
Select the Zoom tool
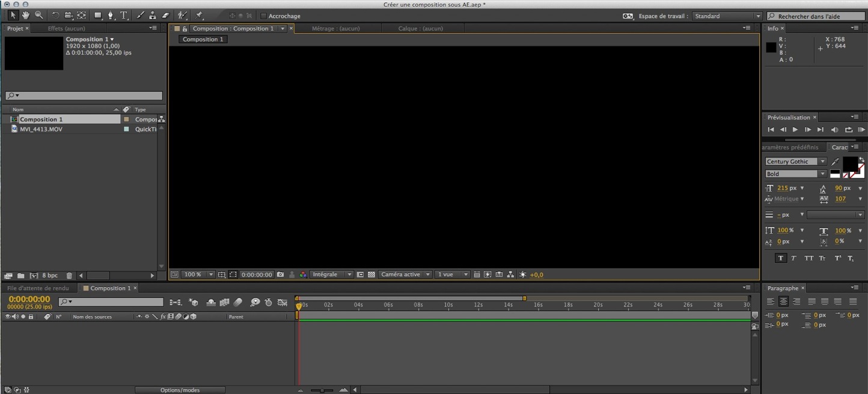38,15
